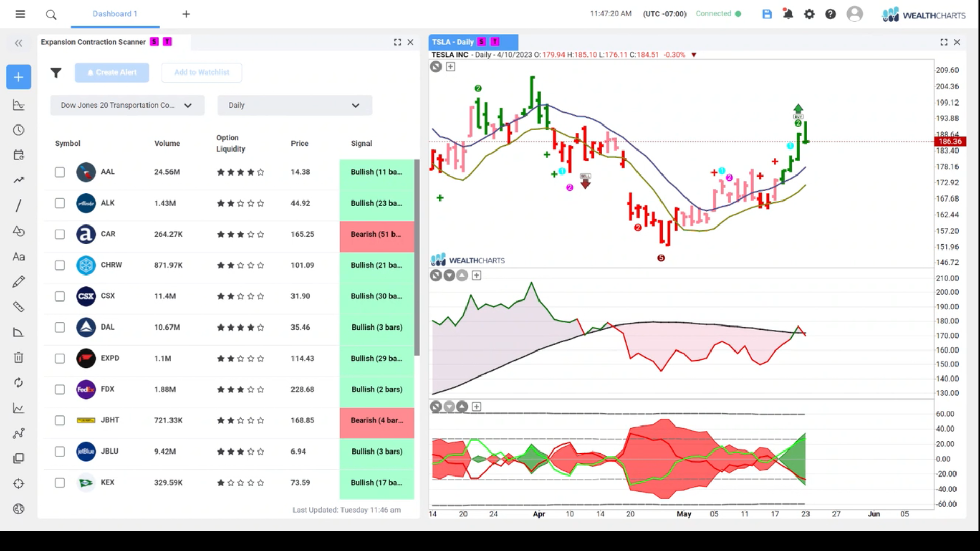
Task: Click the 186.36 current price label
Action: pos(949,141)
